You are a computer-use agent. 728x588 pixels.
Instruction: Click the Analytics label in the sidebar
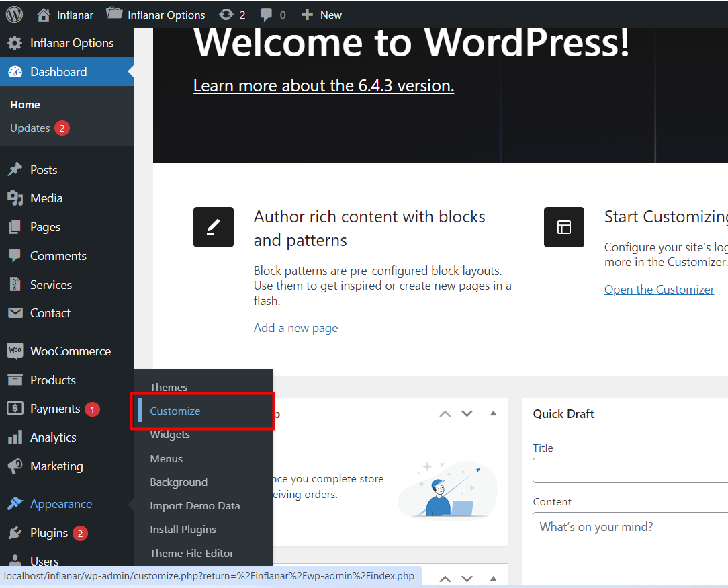[54, 437]
